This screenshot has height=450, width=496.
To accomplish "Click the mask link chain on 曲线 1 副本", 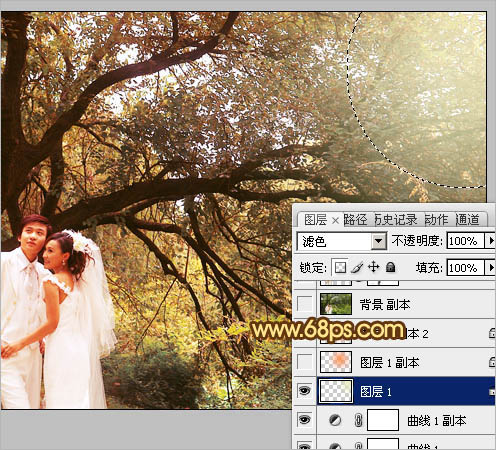I will click(358, 420).
